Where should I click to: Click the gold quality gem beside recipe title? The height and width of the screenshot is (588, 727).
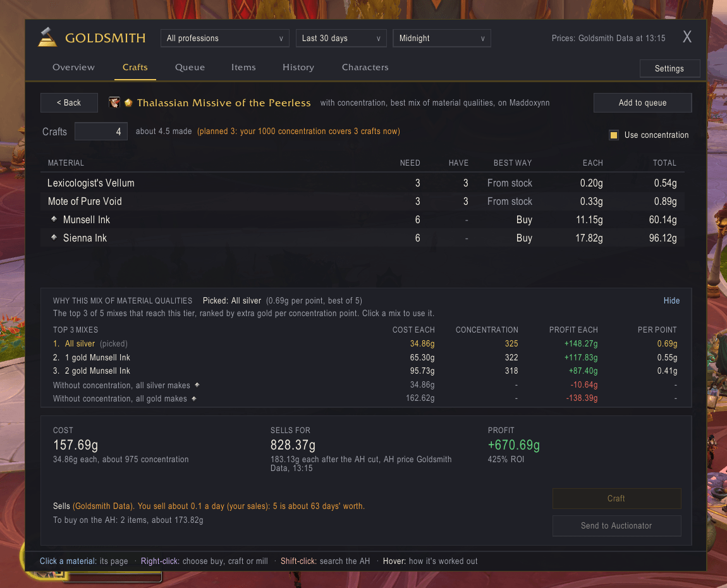(128, 102)
